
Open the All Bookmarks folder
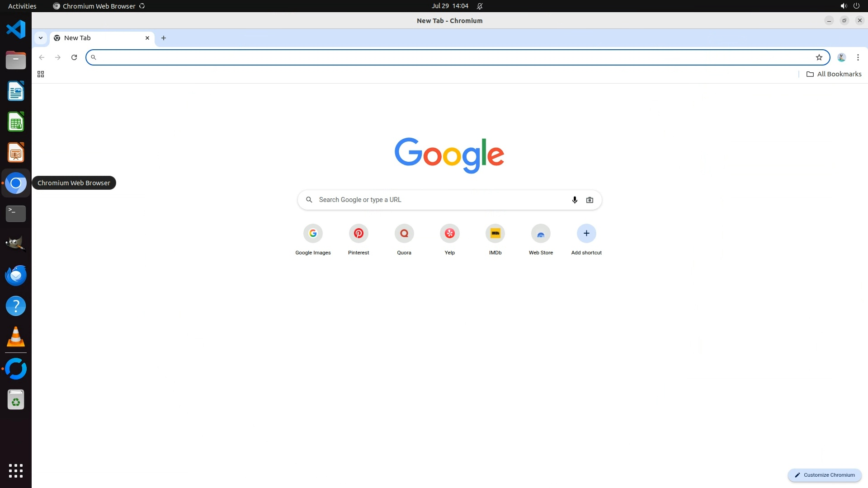point(834,74)
